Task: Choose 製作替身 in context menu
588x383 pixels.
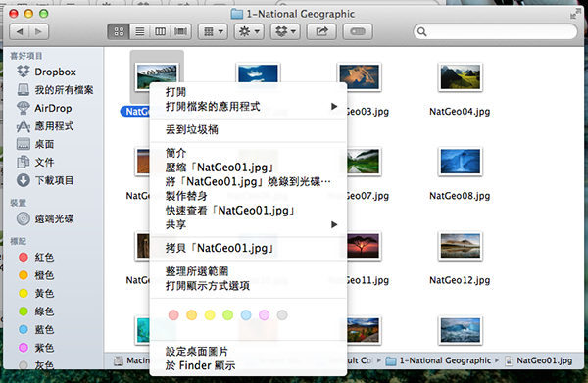Action: [248, 196]
